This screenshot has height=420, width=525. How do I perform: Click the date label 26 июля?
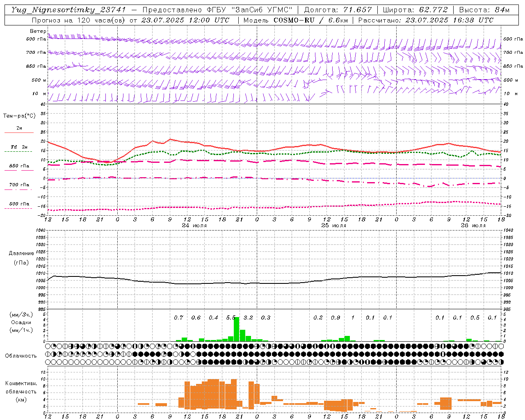click(473, 226)
